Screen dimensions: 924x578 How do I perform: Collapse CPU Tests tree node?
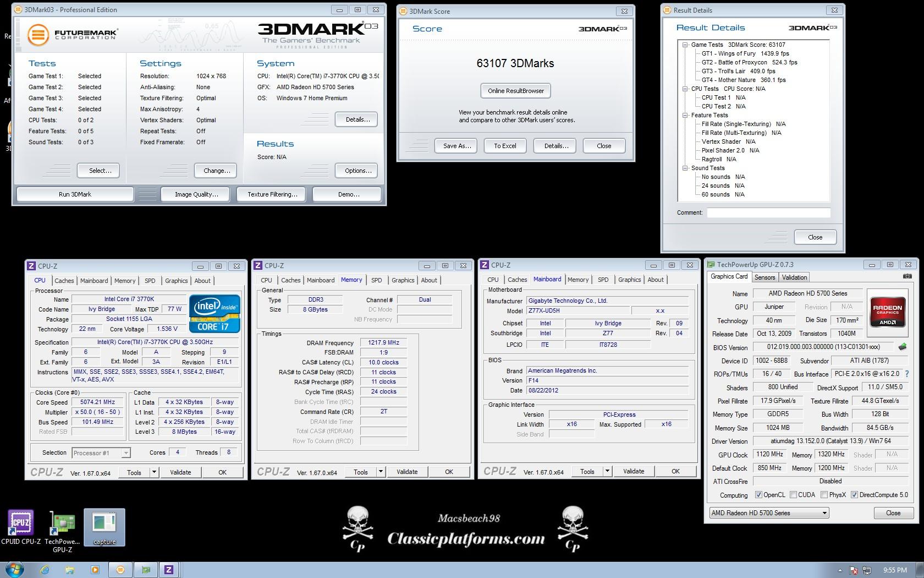(685, 89)
